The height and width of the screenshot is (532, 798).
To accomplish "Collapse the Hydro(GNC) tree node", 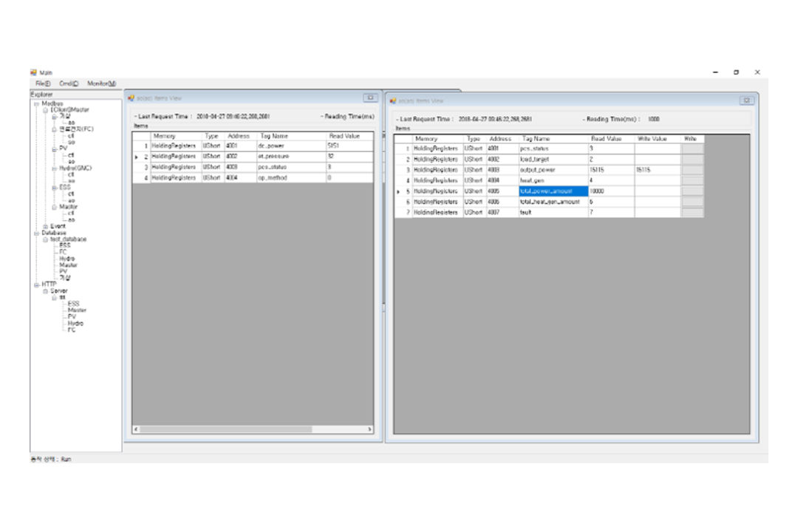I will (54, 168).
